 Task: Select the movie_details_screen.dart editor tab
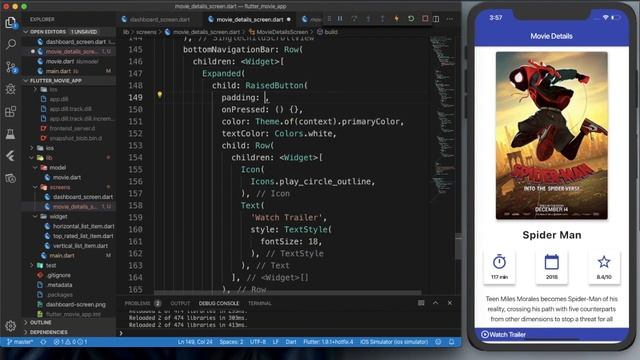coord(250,19)
